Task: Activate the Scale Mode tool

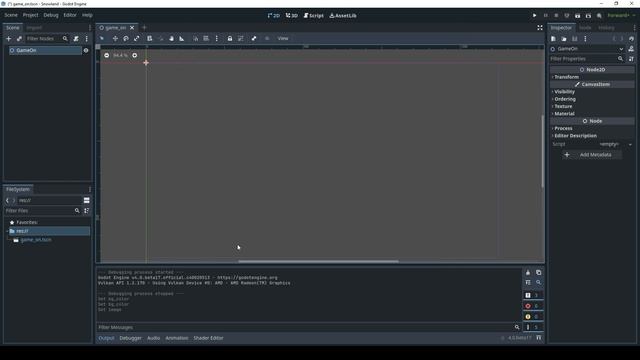Action: tap(137, 38)
